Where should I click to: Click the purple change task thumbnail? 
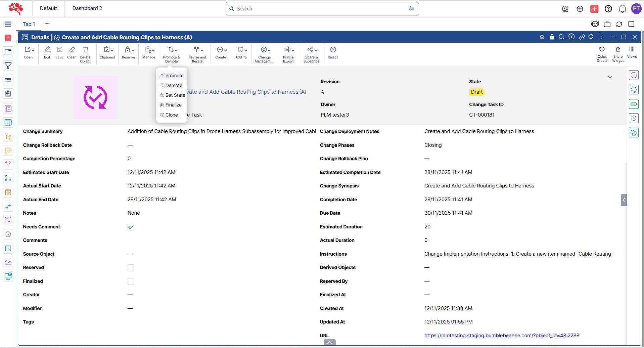click(95, 98)
